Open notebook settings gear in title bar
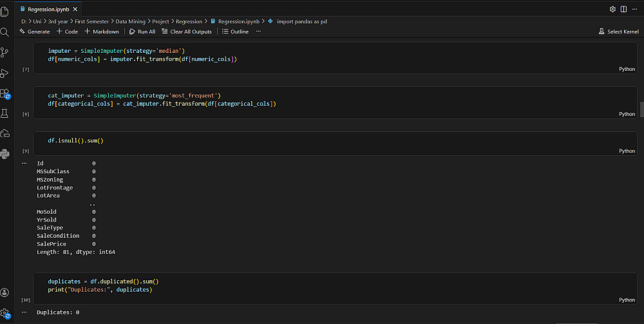Image resolution: width=644 pixels, height=324 pixels. [612, 9]
